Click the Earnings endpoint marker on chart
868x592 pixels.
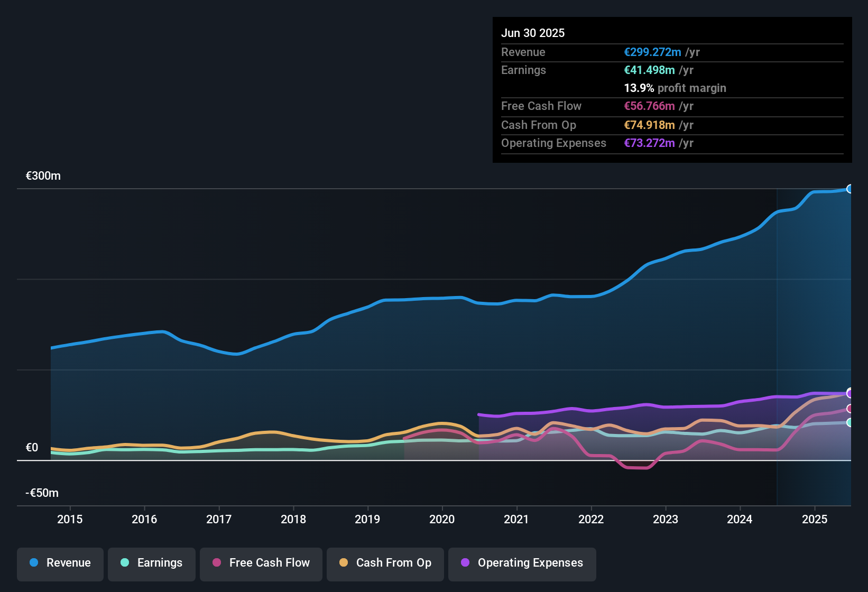point(850,422)
